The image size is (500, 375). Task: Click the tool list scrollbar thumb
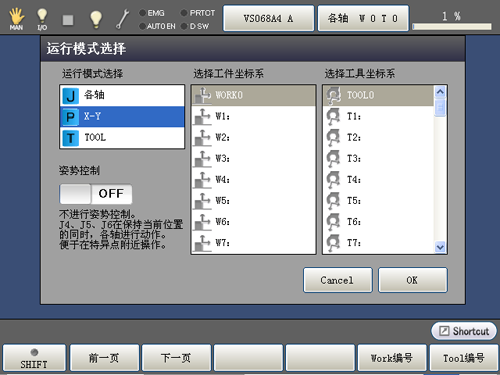(440, 107)
